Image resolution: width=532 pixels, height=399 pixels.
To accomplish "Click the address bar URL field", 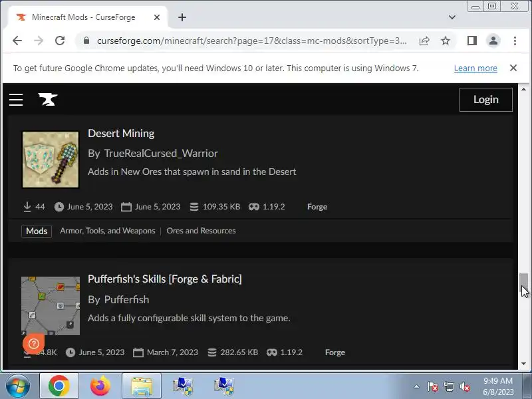I will (252, 41).
